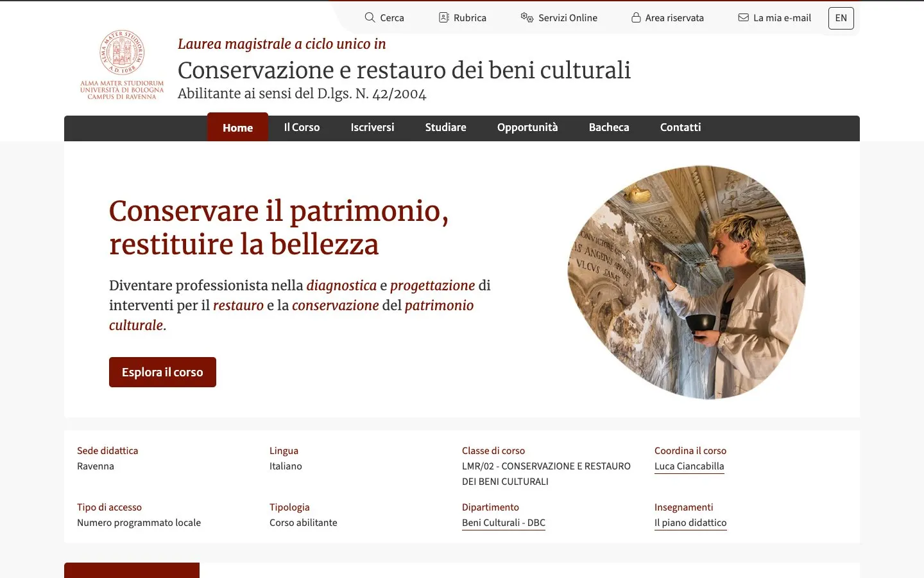Open Luca Ciancabilla coordinator link
This screenshot has height=578, width=924.
689,466
